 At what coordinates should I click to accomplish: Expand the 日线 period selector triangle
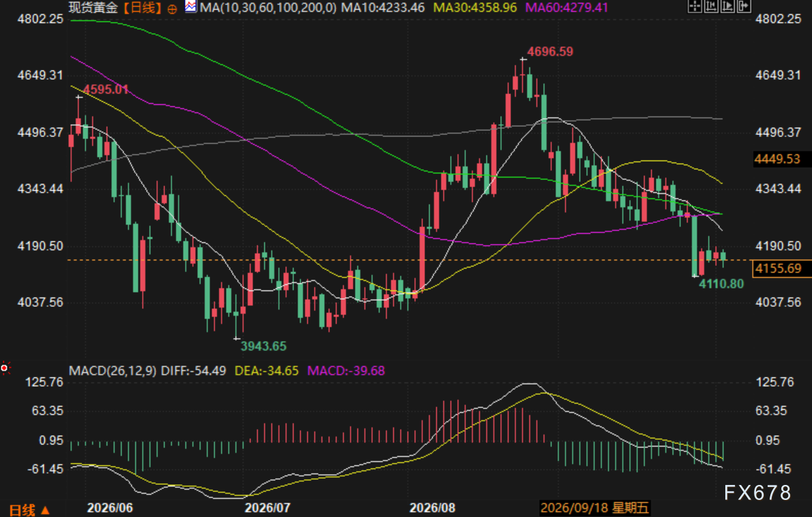(x=45, y=509)
